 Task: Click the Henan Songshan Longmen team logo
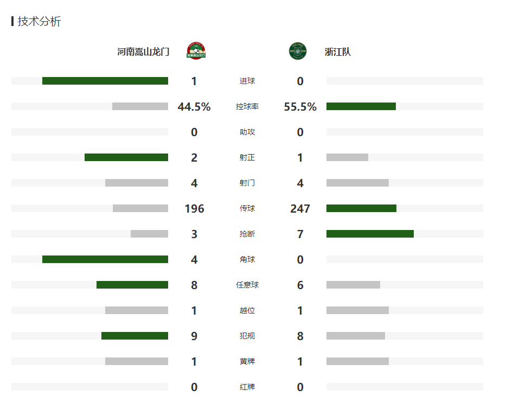(x=196, y=51)
